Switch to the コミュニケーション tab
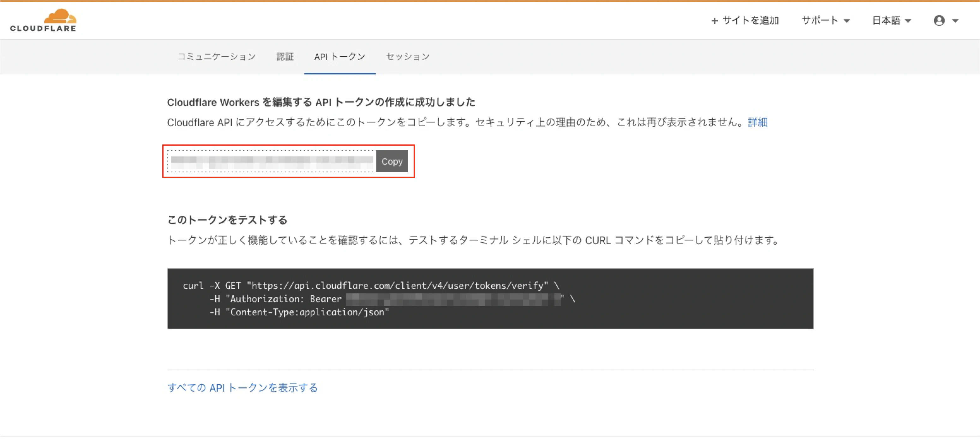Screen dimensions: 980x439 (x=217, y=57)
